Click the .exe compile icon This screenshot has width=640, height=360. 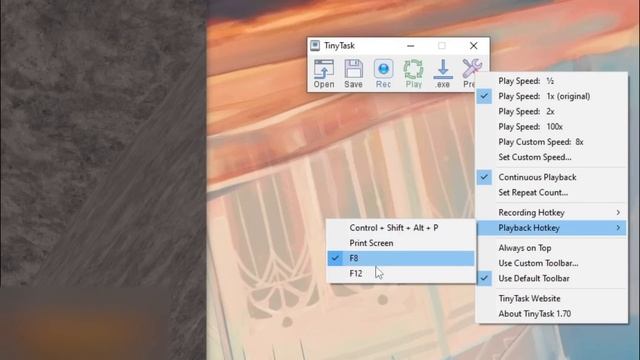443,73
